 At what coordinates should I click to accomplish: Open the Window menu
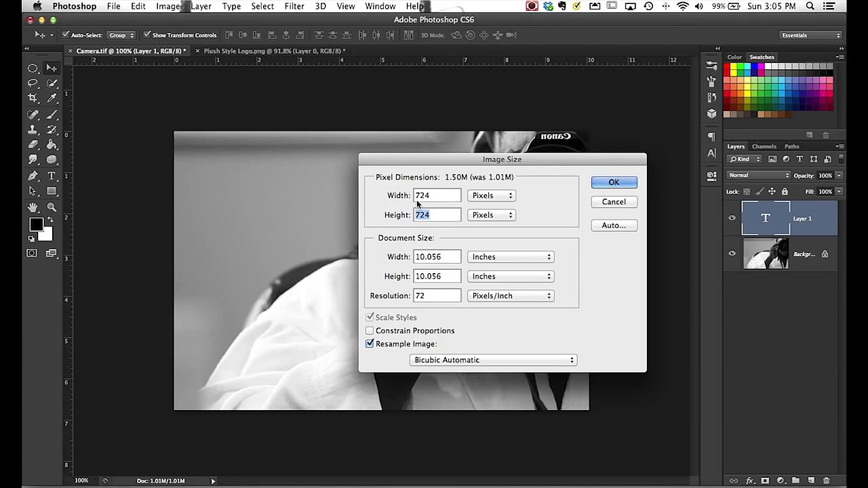pyautogui.click(x=380, y=6)
